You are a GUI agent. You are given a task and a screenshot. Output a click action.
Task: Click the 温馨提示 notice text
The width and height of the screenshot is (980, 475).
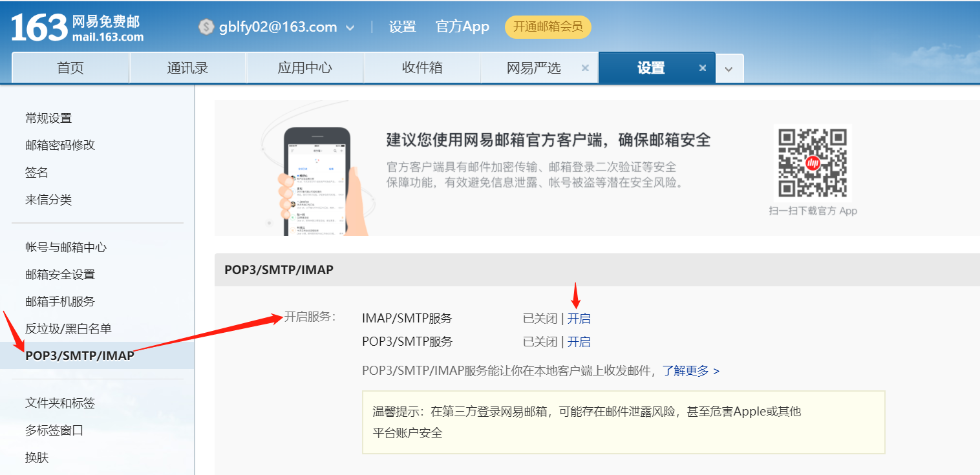[x=587, y=422]
